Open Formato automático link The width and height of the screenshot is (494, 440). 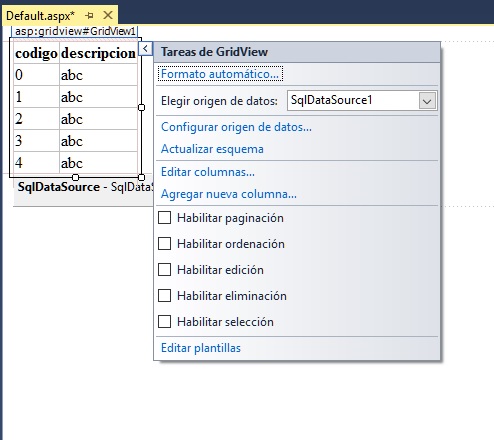220,74
